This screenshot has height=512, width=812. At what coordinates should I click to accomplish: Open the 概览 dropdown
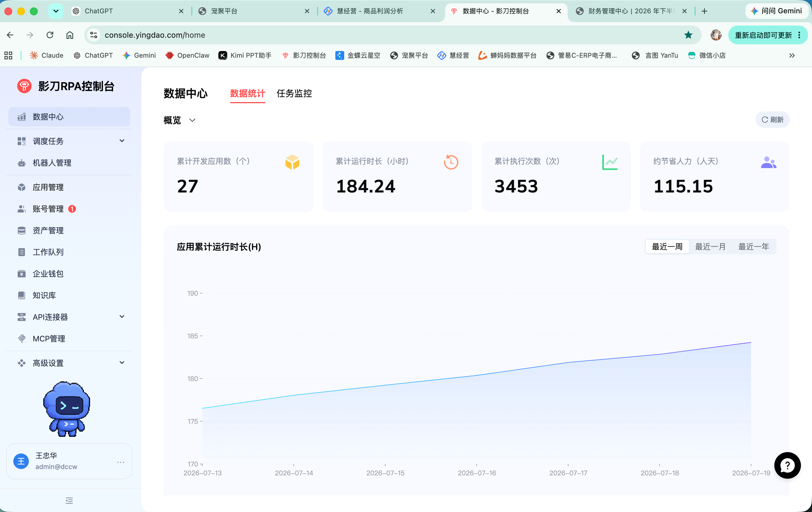(180, 120)
